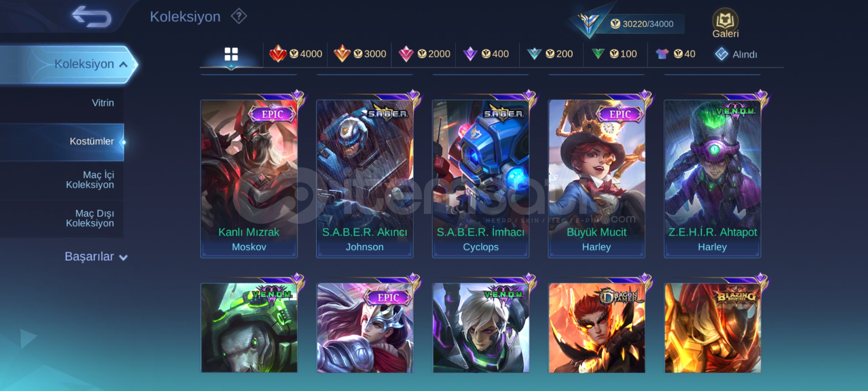The height and width of the screenshot is (391, 868).
Task: Open the Galeri gallery icon
Action: (725, 23)
